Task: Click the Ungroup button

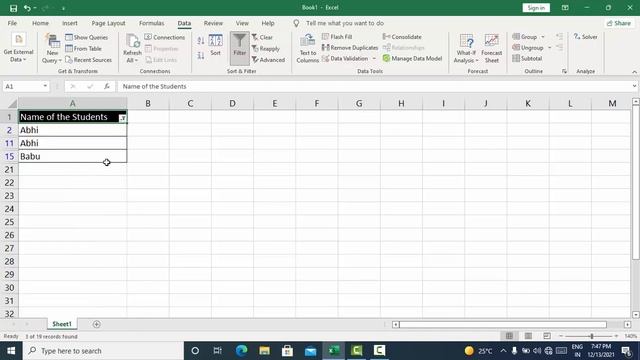Action: coord(528,48)
